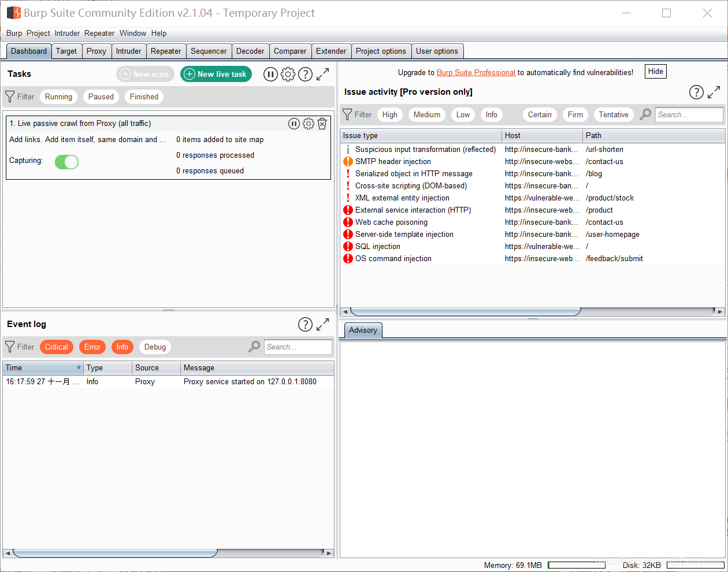Screen dimensions: 728x572
Task: Toggle the Medium severity filter
Action: [x=427, y=114]
